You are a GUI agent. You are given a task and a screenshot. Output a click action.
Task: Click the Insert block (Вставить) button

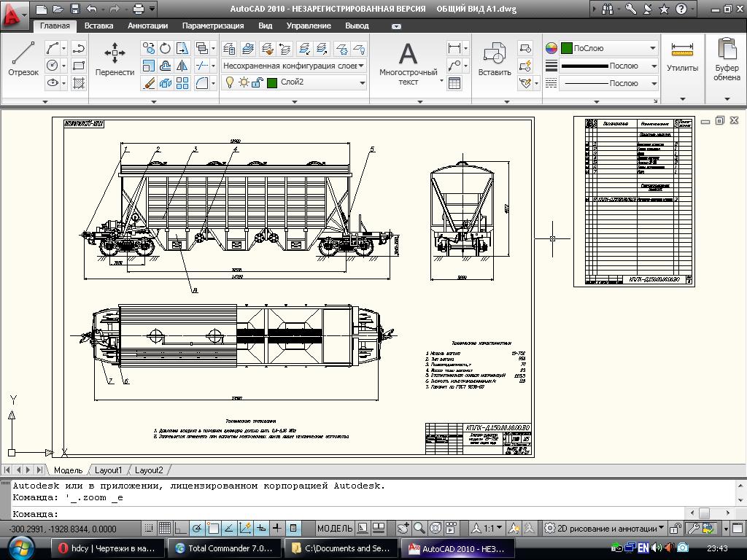(x=495, y=59)
